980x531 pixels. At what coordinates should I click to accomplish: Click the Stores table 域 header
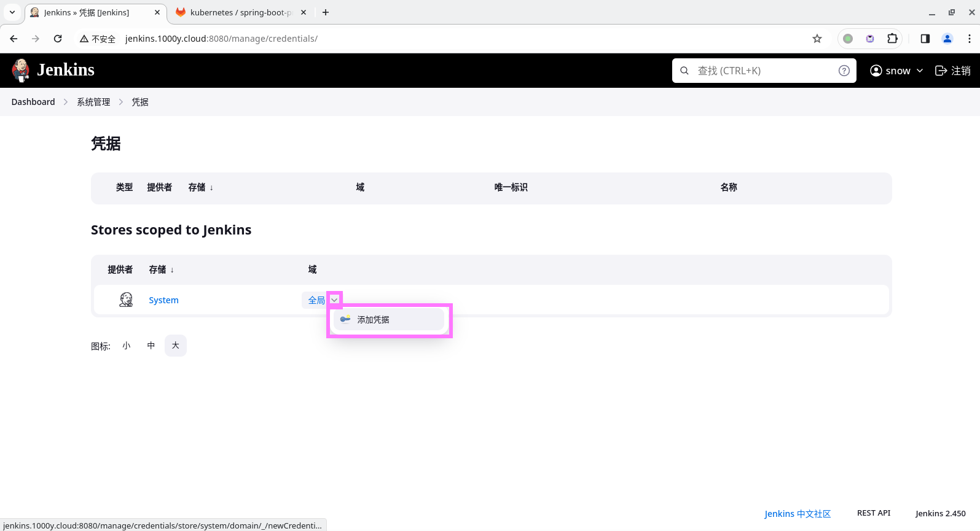pos(312,269)
